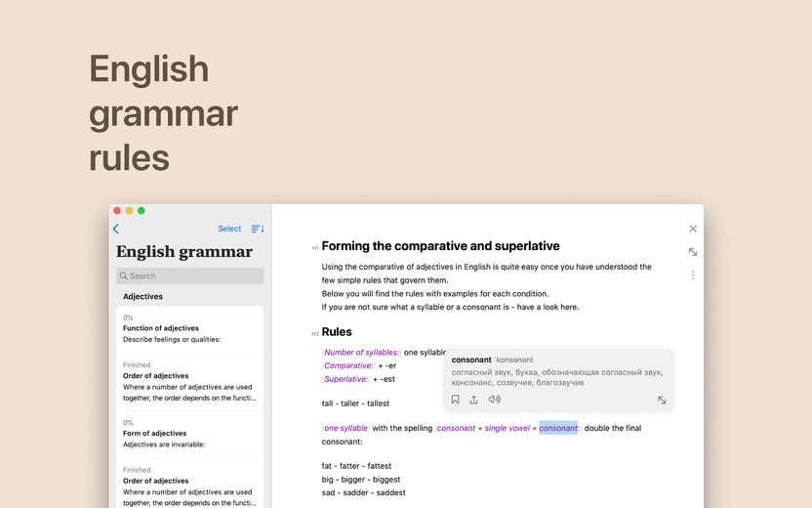
Task: Share the consonant translation
Action: [x=474, y=400]
